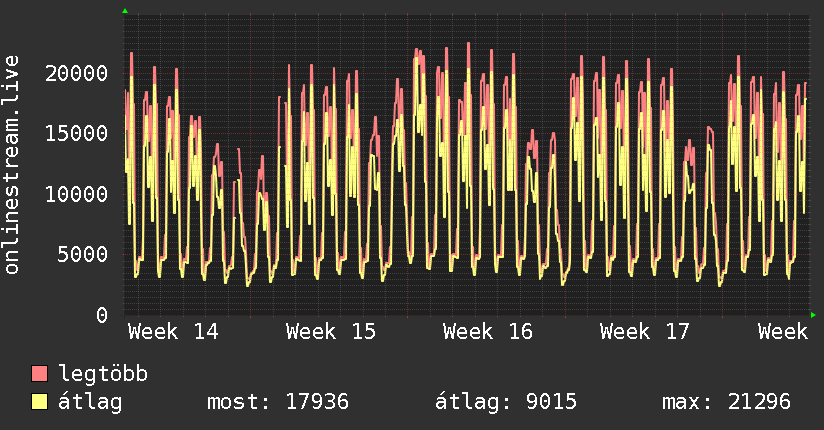Click the Week 16 axis label
Image resolution: width=824 pixels, height=430 pixels.
(x=488, y=332)
